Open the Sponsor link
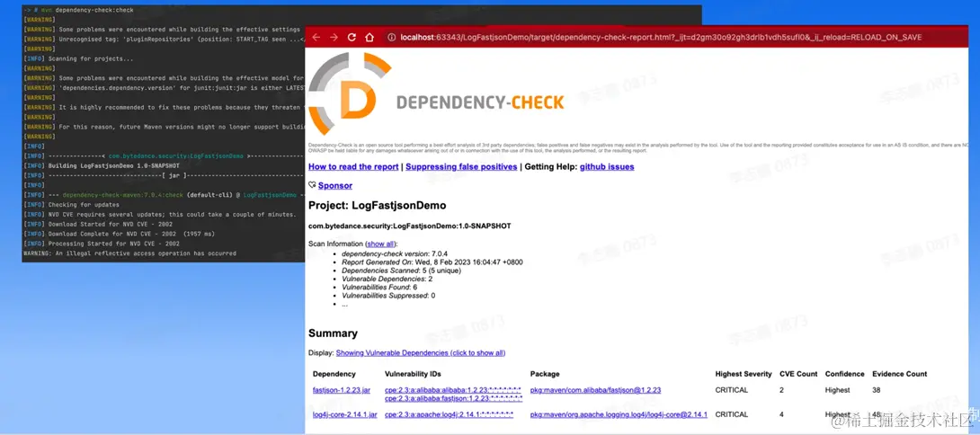 pyautogui.click(x=335, y=186)
